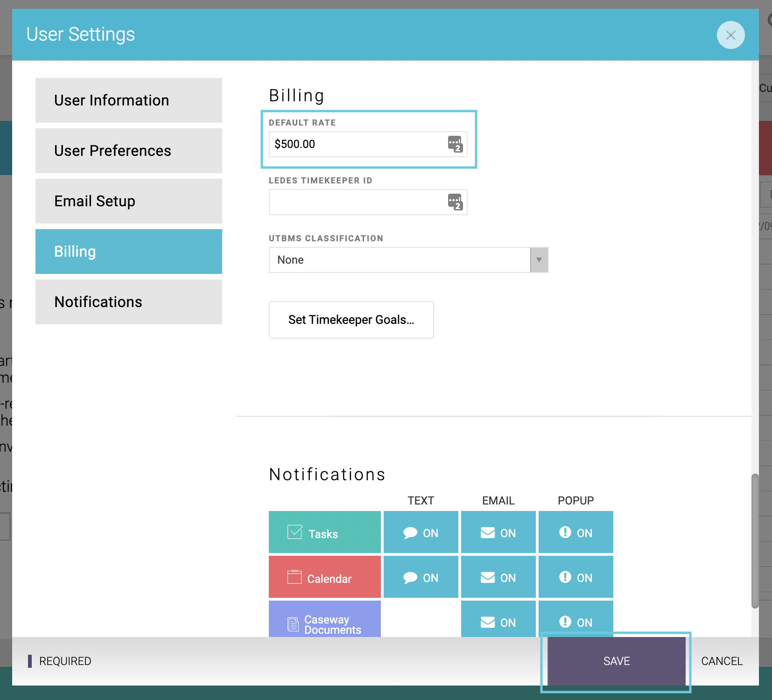Toggle Tasks email notifications off
Image resolution: width=772 pixels, height=700 pixels.
click(x=498, y=532)
